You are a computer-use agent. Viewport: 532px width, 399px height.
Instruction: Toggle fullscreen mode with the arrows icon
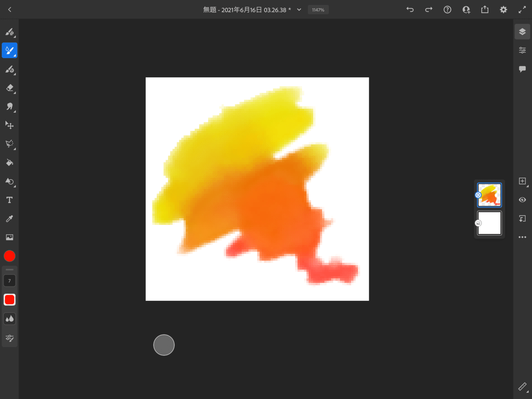tap(522, 10)
